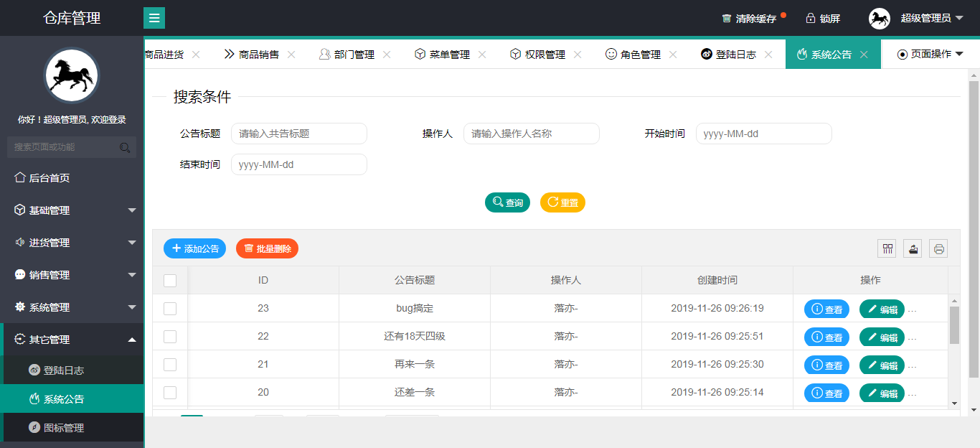The image size is (980, 448).
Task: Open the column filter grid icon
Action: (x=887, y=248)
